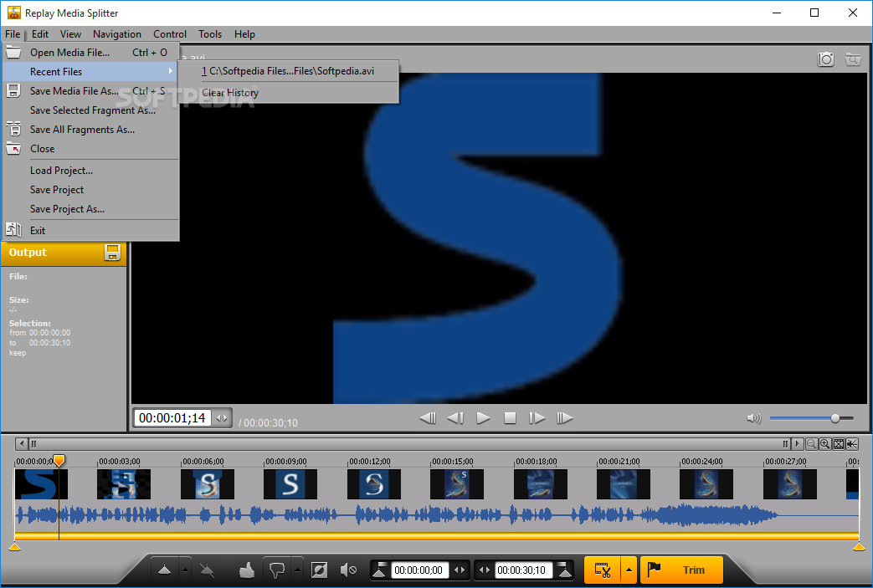Zoom in the timeline
The width and height of the screenshot is (873, 588).
[824, 444]
